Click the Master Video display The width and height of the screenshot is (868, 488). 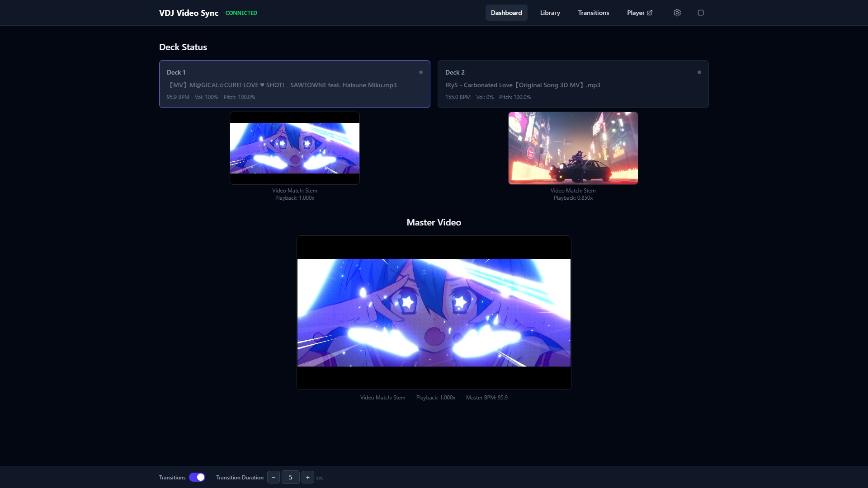[434, 312]
